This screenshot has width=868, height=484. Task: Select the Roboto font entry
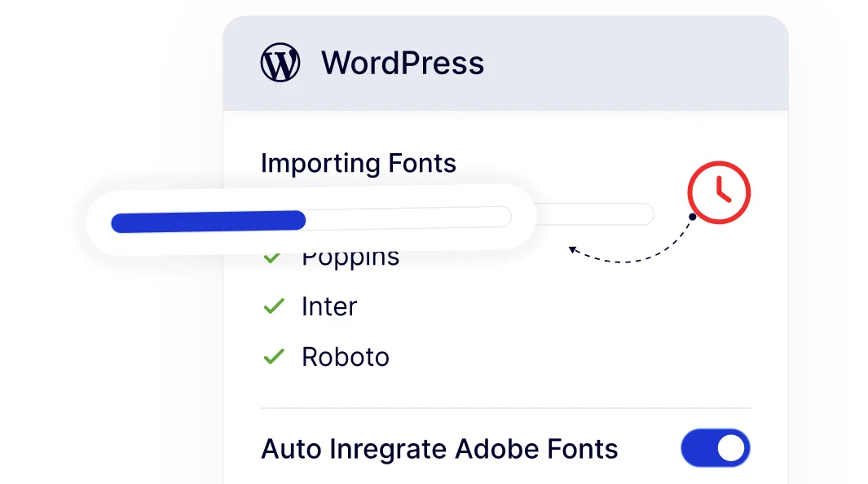346,357
